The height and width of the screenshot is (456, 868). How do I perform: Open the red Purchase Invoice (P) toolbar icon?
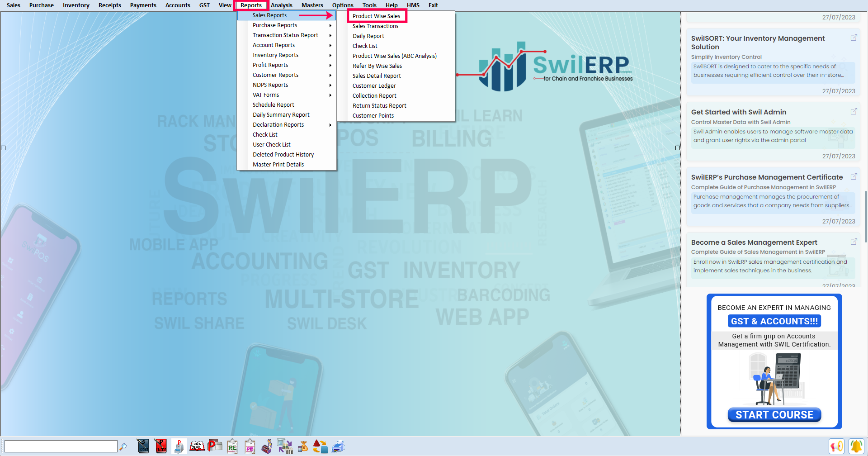point(160,446)
